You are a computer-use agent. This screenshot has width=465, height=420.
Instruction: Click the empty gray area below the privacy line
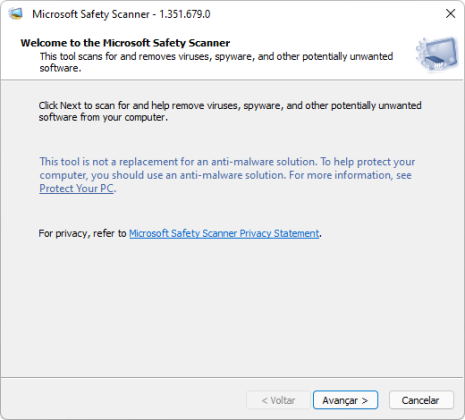click(x=232, y=307)
